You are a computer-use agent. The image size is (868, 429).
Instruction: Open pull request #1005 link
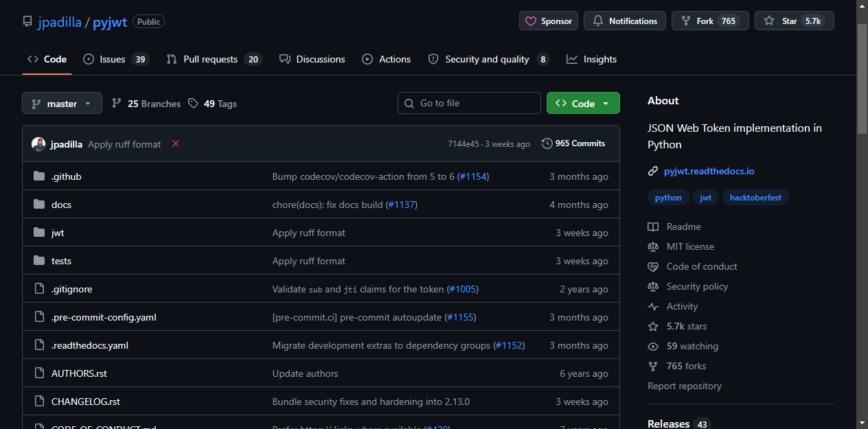point(463,289)
